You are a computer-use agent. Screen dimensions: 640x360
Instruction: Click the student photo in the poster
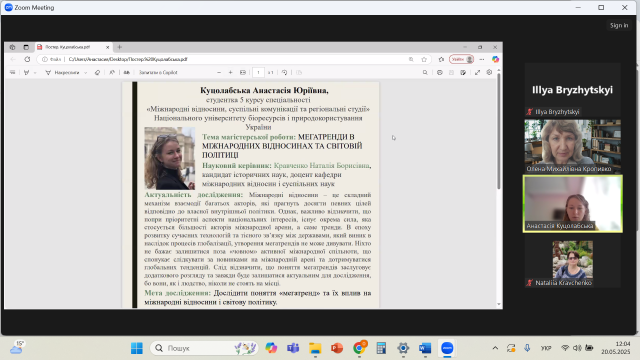click(x=169, y=158)
